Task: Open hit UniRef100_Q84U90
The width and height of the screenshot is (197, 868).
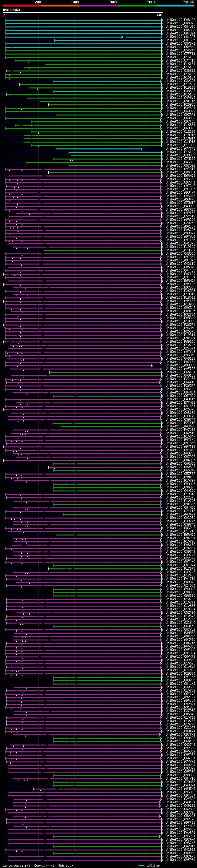Action: (x=180, y=26)
